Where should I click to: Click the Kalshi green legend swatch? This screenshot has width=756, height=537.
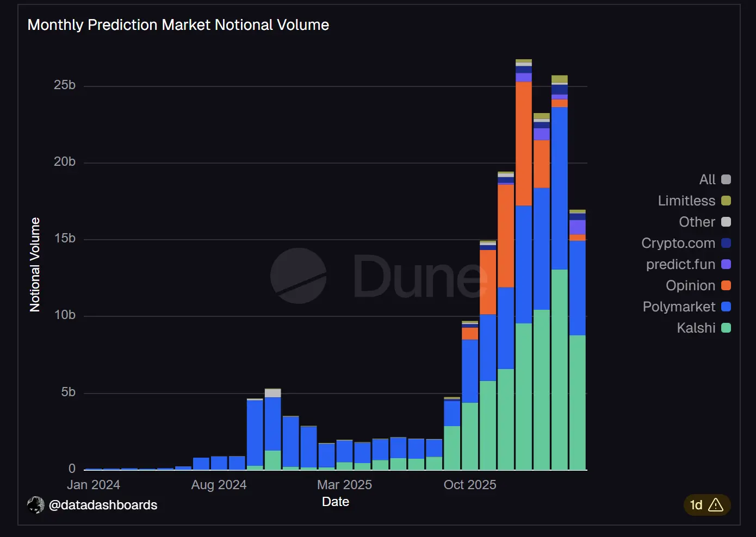pyautogui.click(x=726, y=328)
